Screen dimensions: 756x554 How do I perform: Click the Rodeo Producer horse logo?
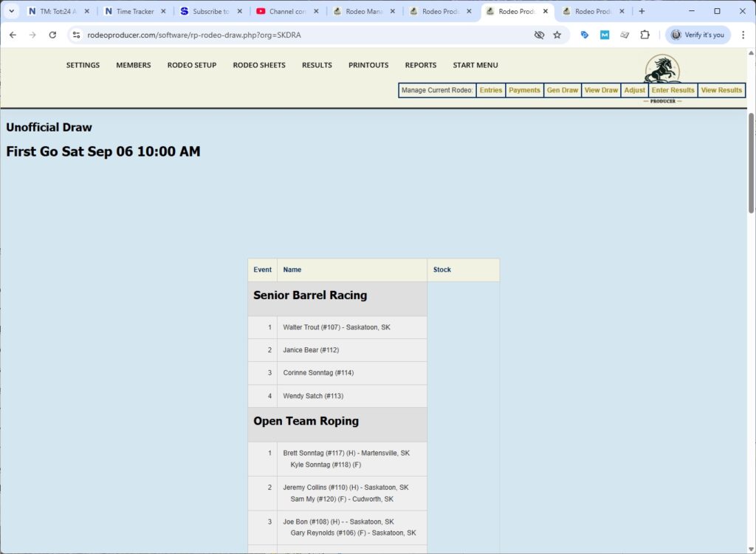661,69
